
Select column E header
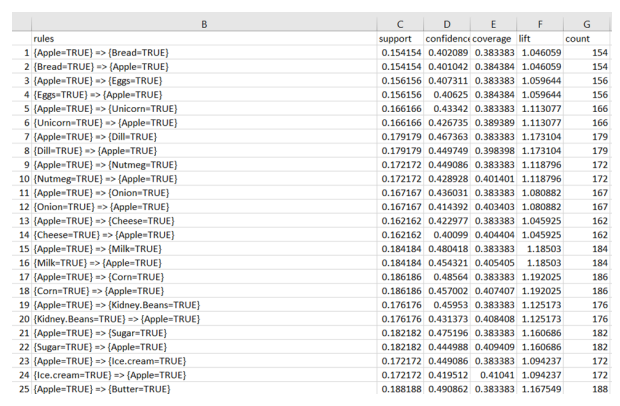point(493,25)
